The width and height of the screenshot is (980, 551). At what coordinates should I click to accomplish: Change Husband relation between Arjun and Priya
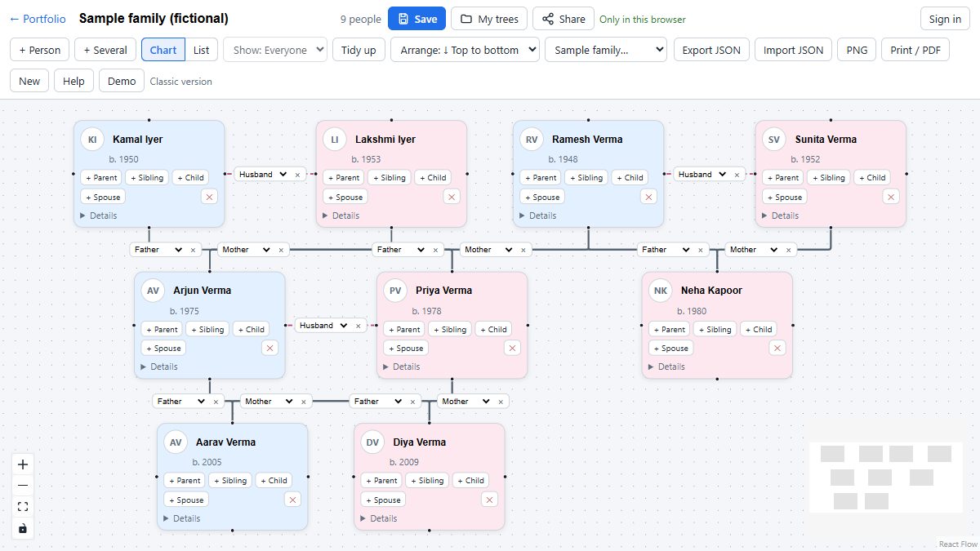point(323,325)
